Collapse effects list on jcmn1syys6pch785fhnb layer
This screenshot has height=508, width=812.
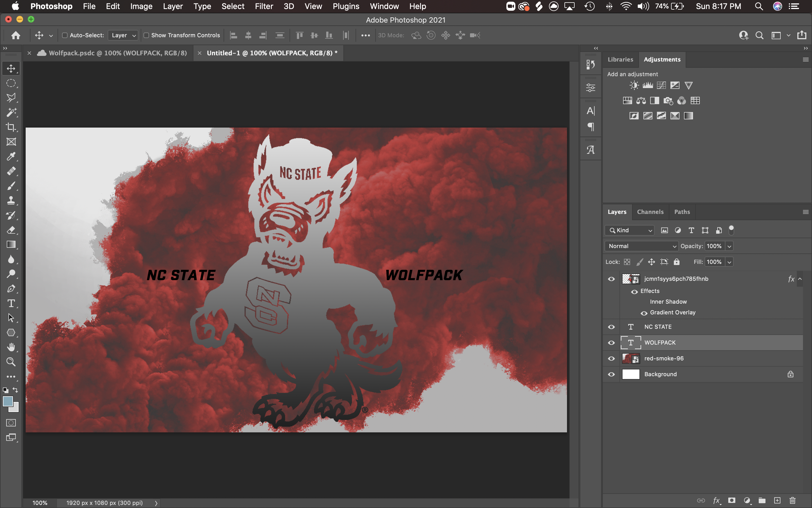(800, 279)
